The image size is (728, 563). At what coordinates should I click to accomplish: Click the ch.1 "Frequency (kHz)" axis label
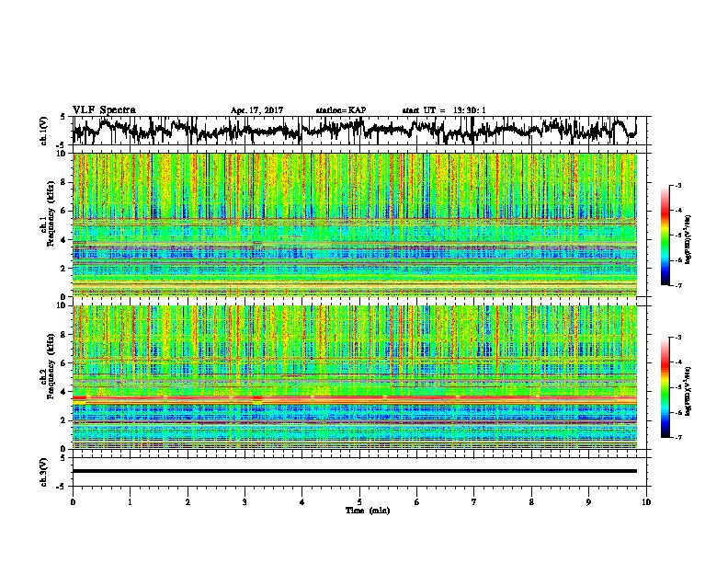coord(51,213)
